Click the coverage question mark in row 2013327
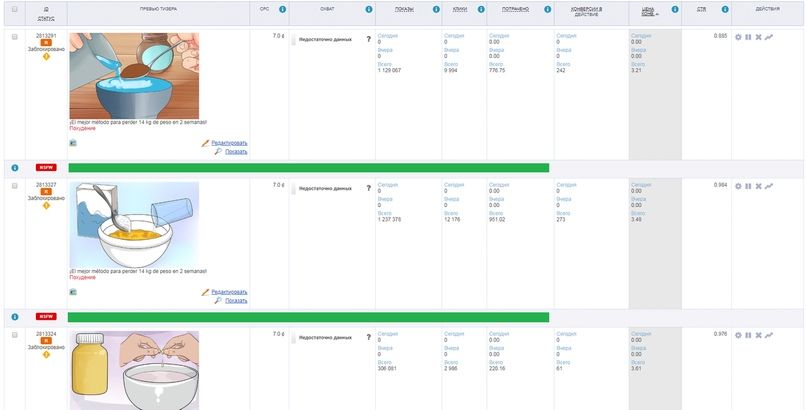The height and width of the screenshot is (410, 807). [369, 188]
